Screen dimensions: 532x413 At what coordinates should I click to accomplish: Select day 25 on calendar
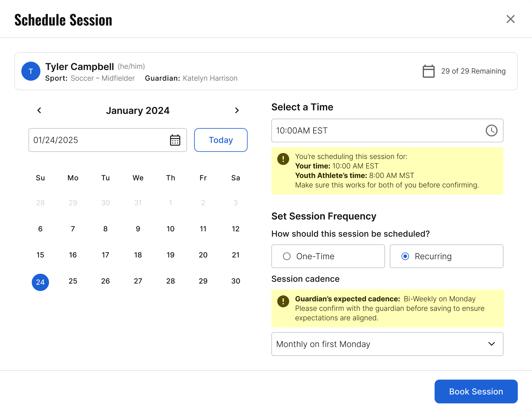(x=73, y=281)
